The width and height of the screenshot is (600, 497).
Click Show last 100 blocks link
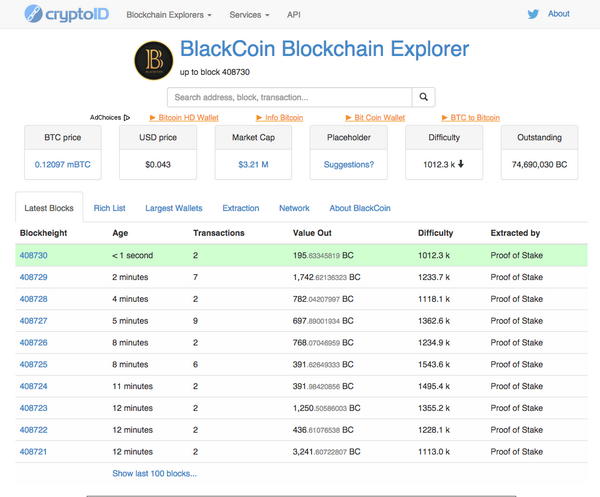(x=155, y=473)
